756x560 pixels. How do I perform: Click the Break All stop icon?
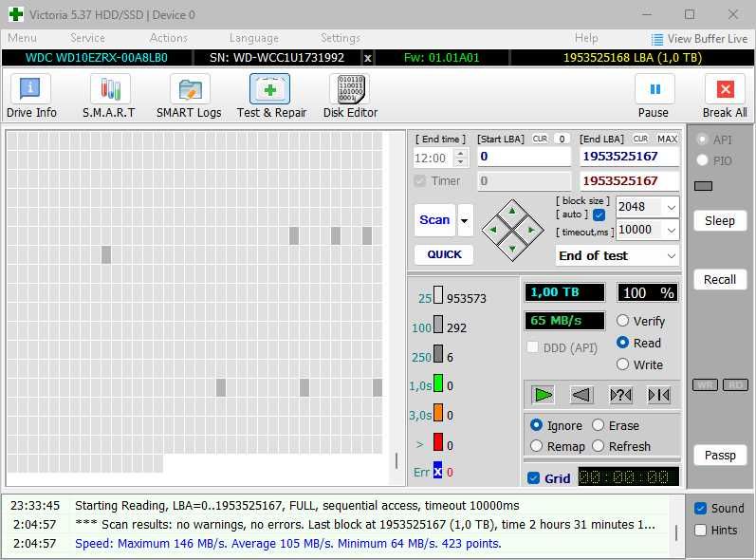coord(725,89)
